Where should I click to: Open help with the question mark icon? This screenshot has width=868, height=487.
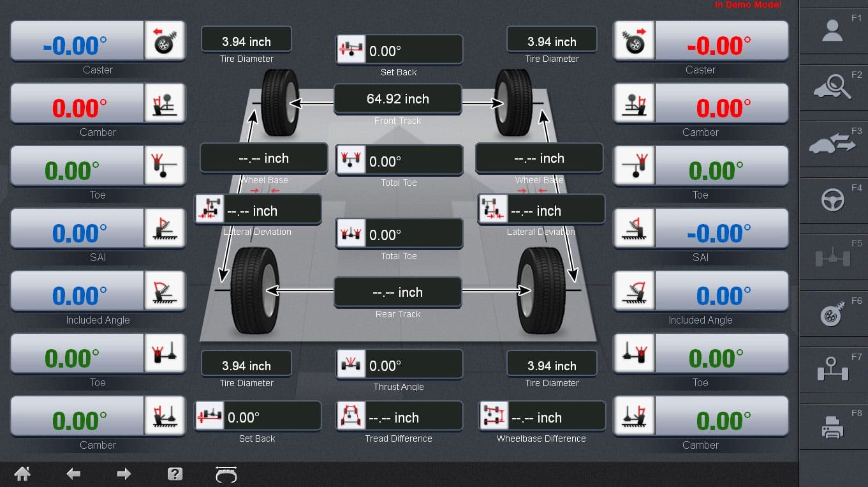click(175, 474)
